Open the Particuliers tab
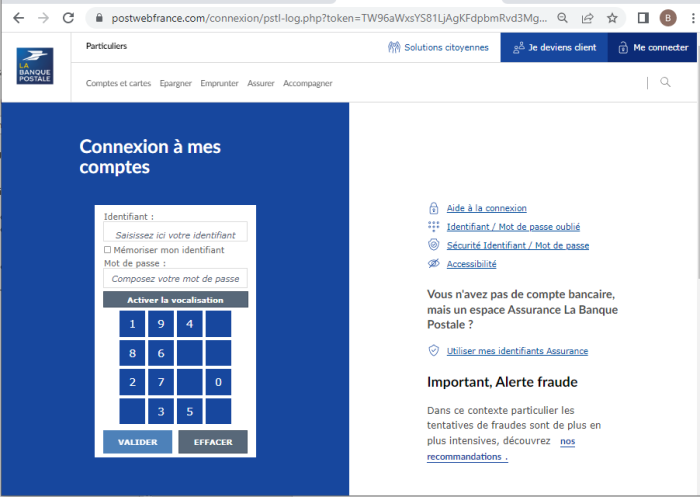Image resolution: width=700 pixels, height=497 pixels. pos(106,46)
